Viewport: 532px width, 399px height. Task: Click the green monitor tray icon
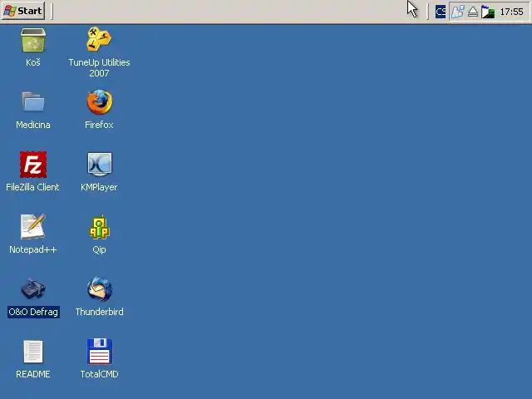coord(488,12)
